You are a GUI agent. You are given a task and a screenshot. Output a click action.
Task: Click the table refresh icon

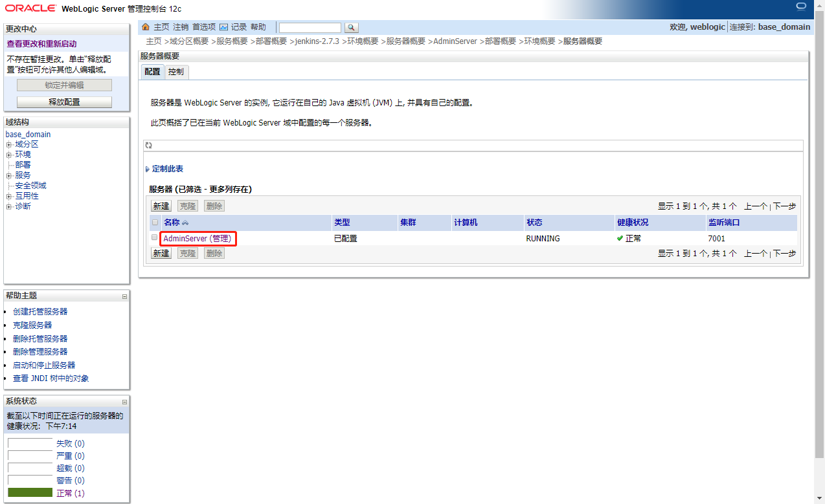point(148,146)
